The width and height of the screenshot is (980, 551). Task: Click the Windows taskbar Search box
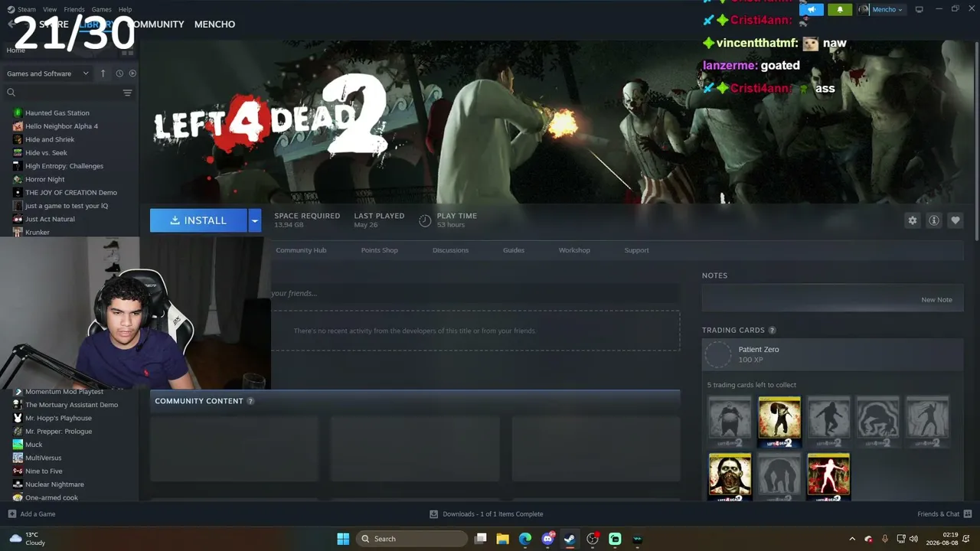412,539
